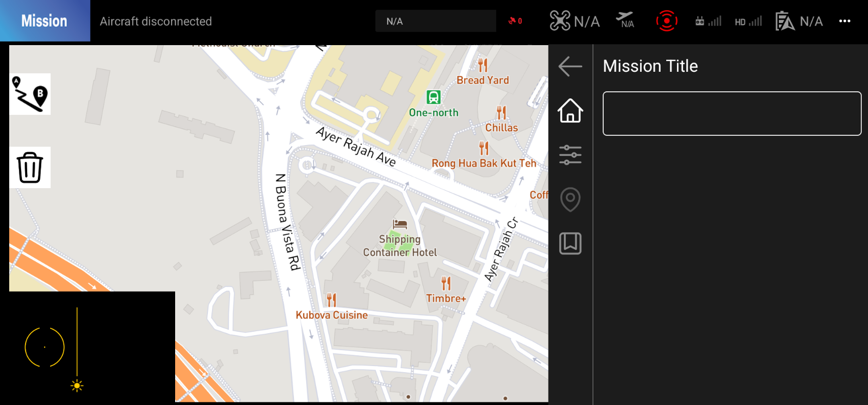Image resolution: width=868 pixels, height=405 pixels.
Task: Select the One-north station marker on map
Action: [433, 97]
